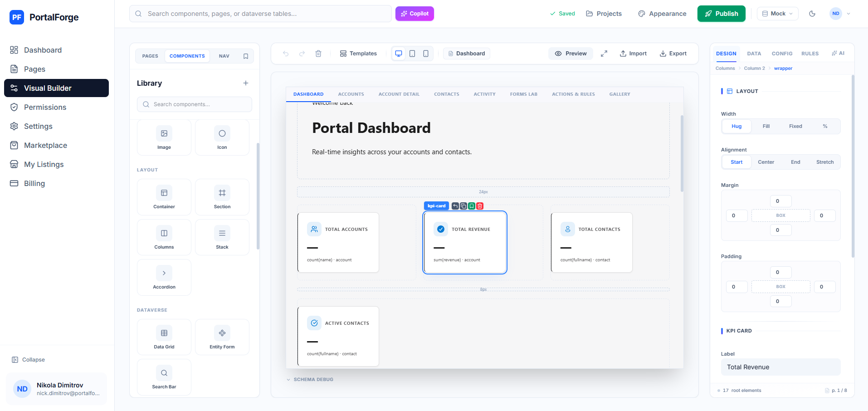Duplicate the selected kpi-card component
This screenshot has height=411, width=868.
coord(463,206)
